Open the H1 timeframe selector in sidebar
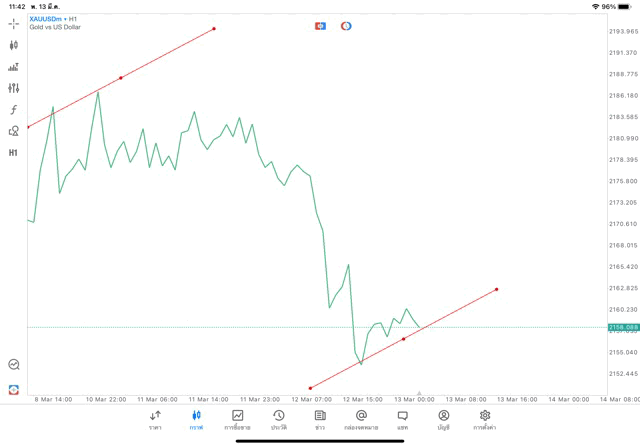The height and width of the screenshot is (447, 640). pyautogui.click(x=13, y=153)
